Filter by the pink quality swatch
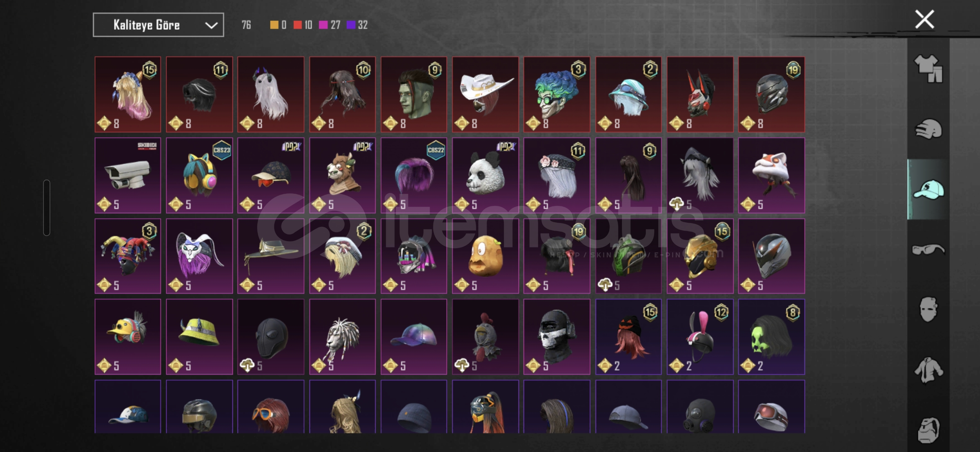The height and width of the screenshot is (452, 980). click(323, 25)
